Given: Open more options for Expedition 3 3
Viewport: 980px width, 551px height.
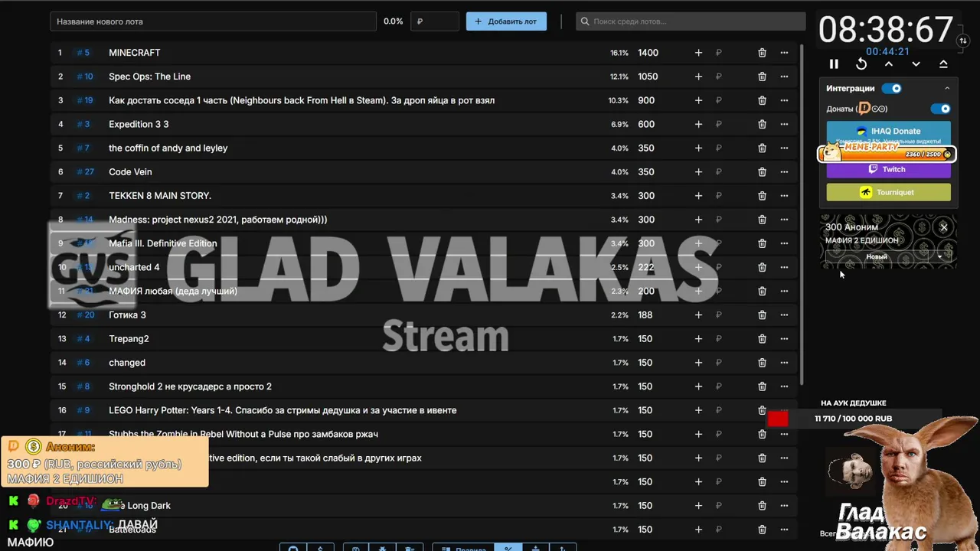Looking at the screenshot, I should tap(784, 124).
